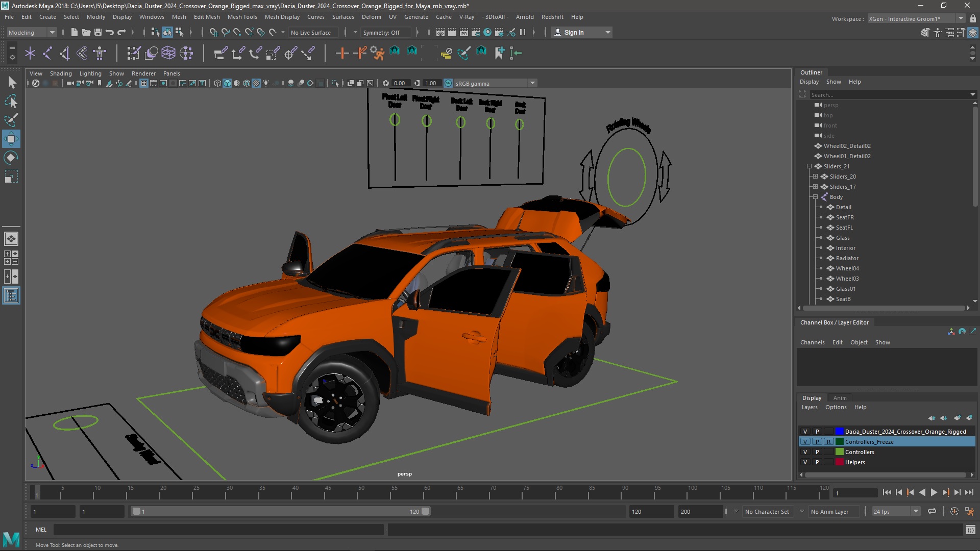Expand the Sliders_17 node in Outliner

(816, 187)
